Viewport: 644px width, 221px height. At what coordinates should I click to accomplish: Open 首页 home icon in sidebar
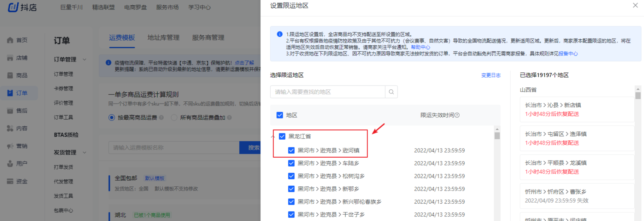click(10, 40)
